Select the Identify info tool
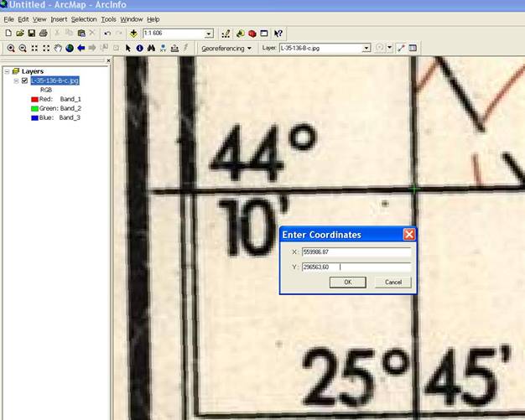This screenshot has height=420, width=525. [139, 49]
